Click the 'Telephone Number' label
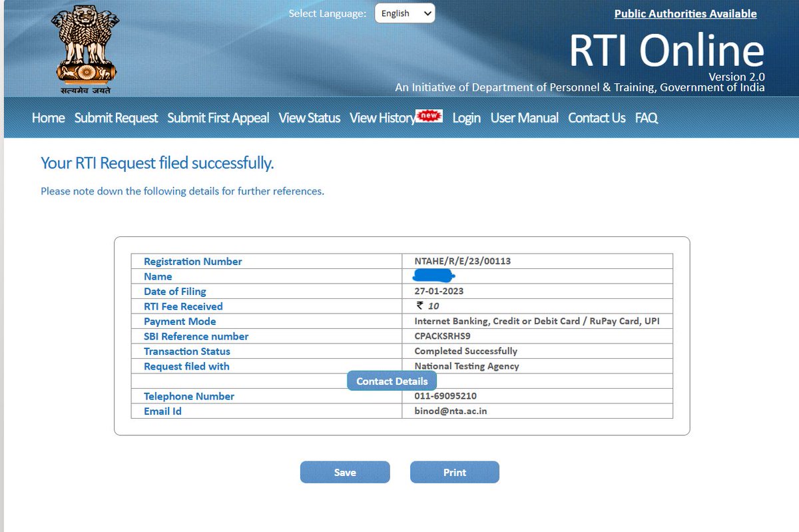Screen dimensions: 799x532 click(x=189, y=396)
